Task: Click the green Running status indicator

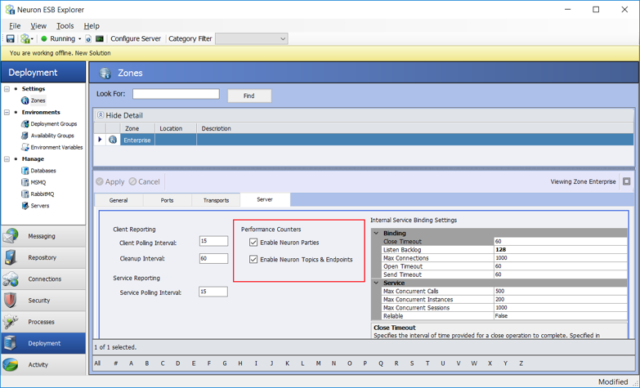Action: tap(44, 39)
